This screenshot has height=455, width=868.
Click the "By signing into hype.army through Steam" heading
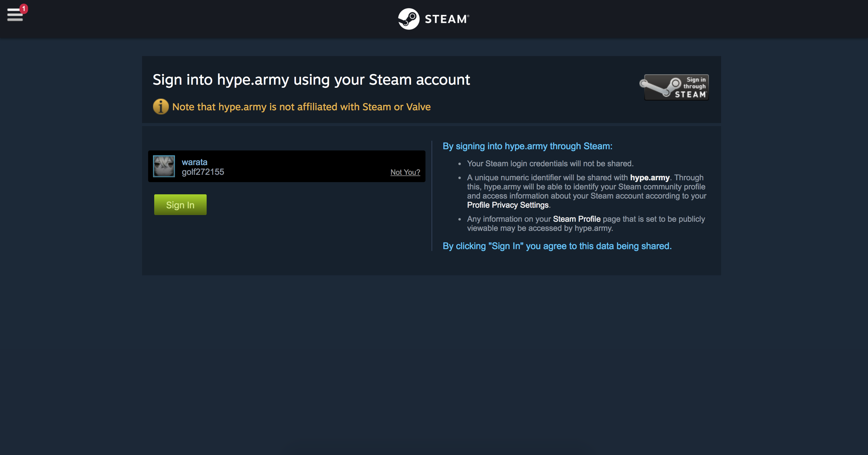tap(527, 146)
